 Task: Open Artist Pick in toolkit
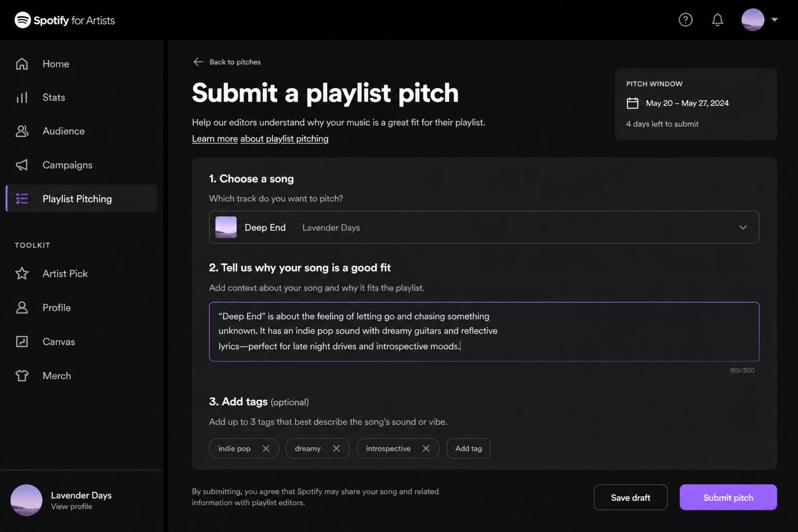pos(65,273)
